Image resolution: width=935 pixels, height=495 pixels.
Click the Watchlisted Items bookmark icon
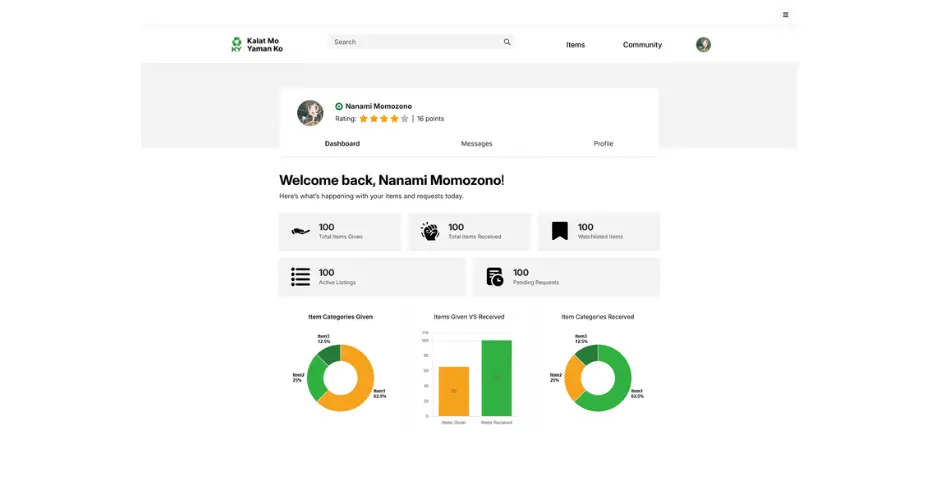click(560, 232)
